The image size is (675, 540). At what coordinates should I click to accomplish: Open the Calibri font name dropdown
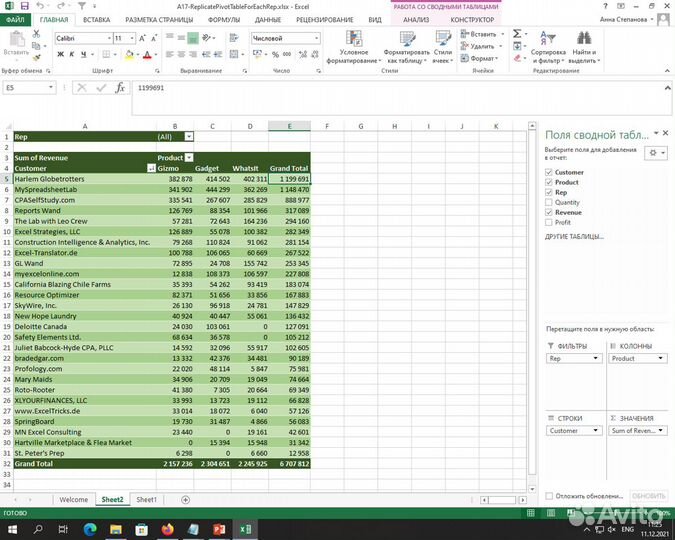click(109, 38)
